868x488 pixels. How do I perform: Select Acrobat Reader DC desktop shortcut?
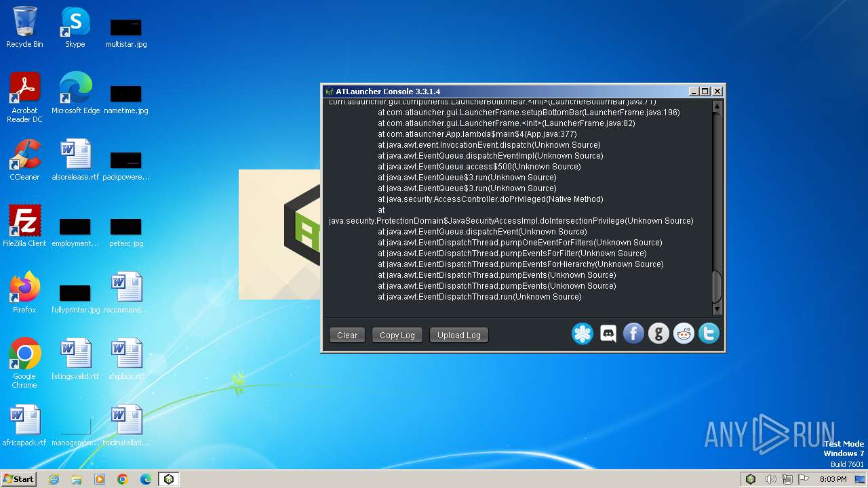click(x=24, y=98)
